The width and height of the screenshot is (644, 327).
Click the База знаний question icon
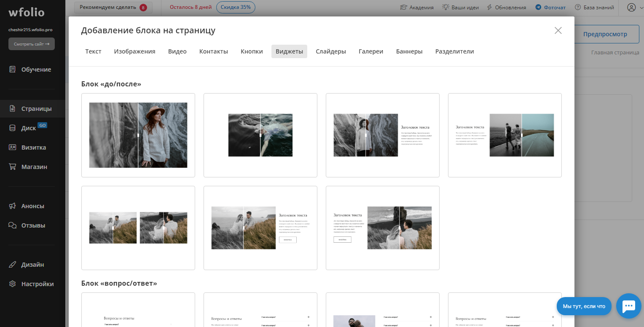click(x=577, y=7)
